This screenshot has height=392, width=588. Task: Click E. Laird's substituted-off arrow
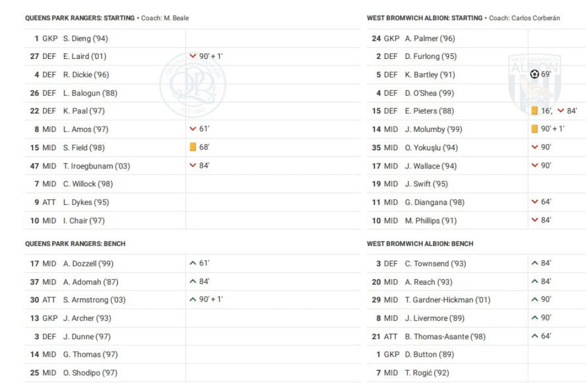click(x=193, y=56)
